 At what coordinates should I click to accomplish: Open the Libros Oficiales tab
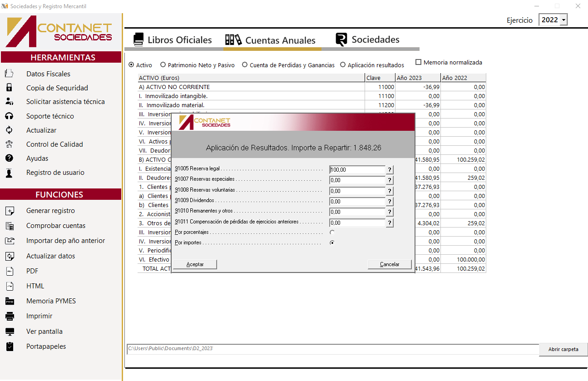[x=173, y=40]
